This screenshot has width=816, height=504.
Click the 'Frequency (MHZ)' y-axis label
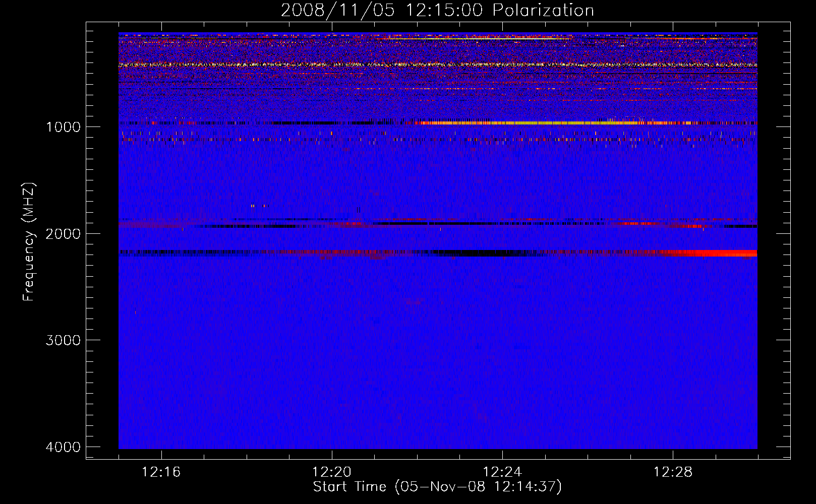(29, 242)
